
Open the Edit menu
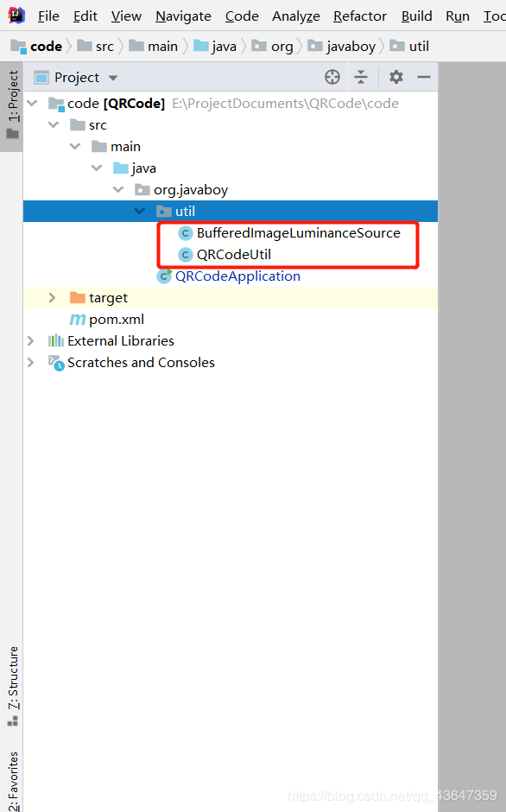[85, 16]
